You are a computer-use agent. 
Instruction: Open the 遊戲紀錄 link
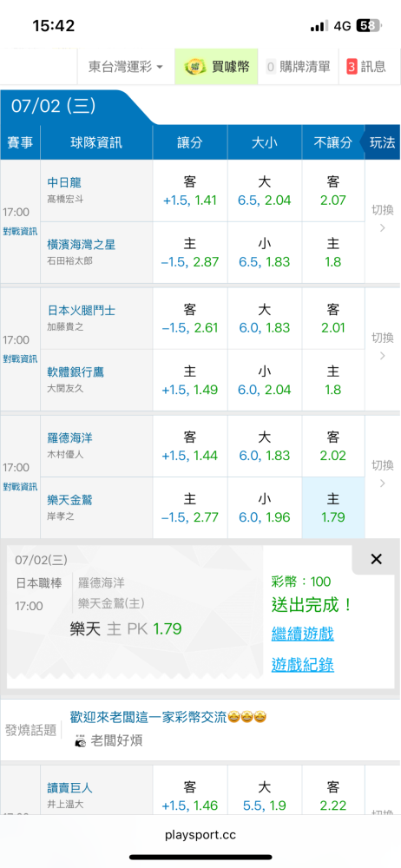click(x=302, y=664)
